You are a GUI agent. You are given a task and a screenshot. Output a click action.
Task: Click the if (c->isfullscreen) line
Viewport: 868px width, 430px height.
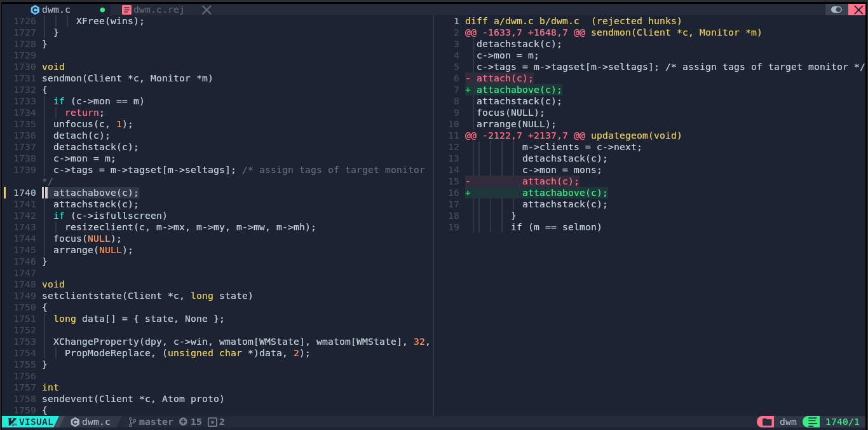tap(110, 216)
